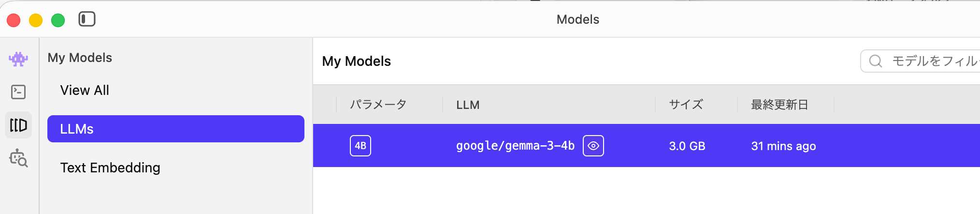The width and height of the screenshot is (980, 214).
Task: Sort by the パラメータ column header
Action: [378, 105]
